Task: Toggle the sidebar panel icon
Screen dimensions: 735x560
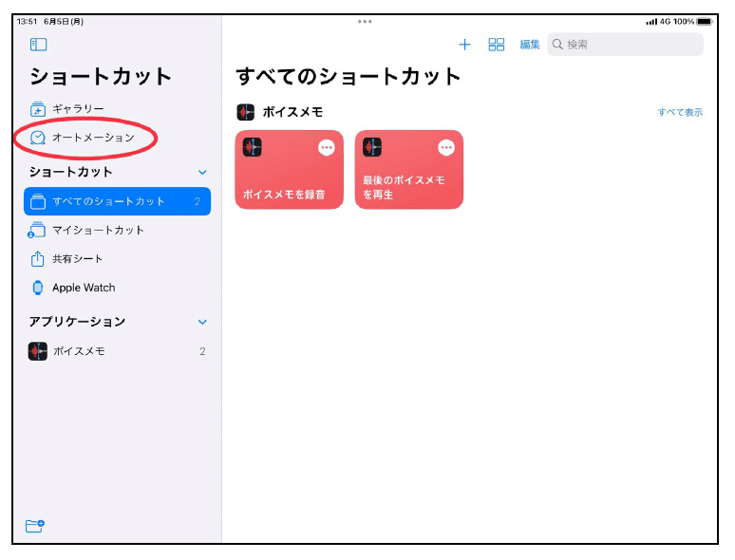Action: coord(38,45)
